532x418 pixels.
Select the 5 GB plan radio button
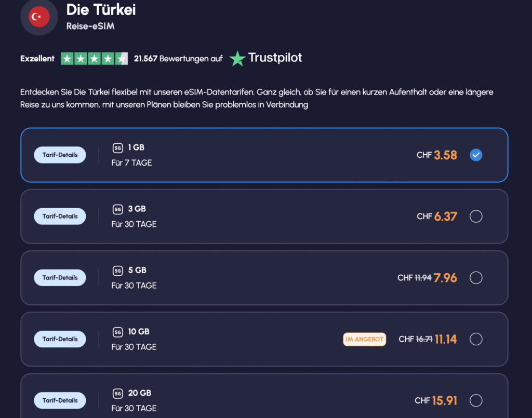point(476,278)
